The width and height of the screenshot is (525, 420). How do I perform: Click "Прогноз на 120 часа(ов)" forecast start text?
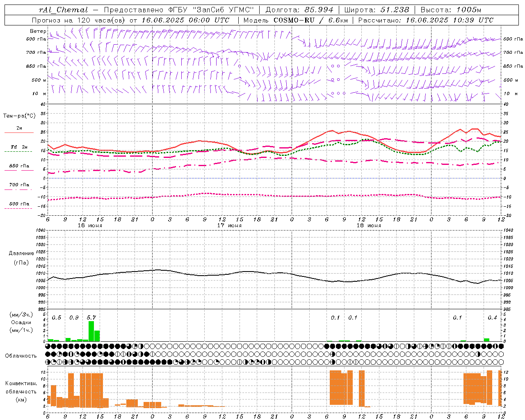pyautogui.click(x=79, y=20)
